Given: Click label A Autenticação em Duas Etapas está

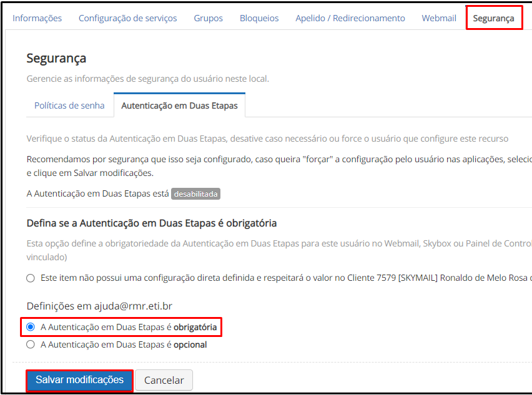Looking at the screenshot, I should 97,193.
